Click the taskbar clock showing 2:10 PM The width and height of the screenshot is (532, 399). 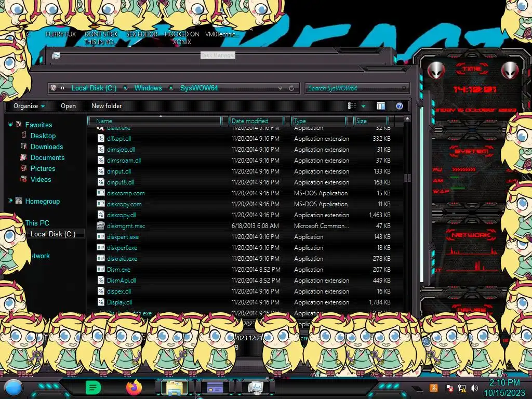(504, 383)
